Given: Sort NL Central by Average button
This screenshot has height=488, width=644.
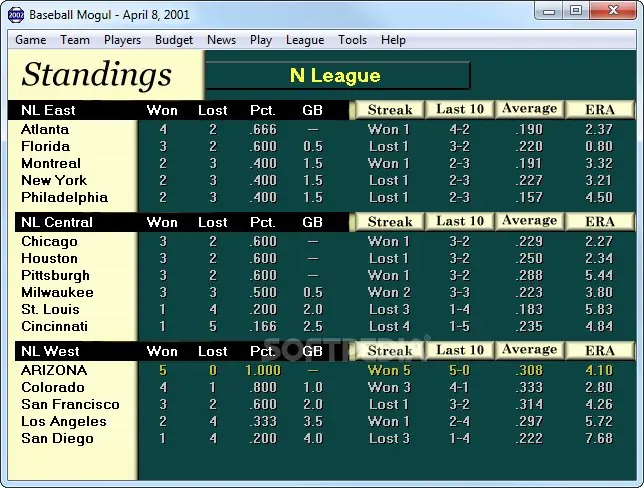Looking at the screenshot, I should [529, 221].
